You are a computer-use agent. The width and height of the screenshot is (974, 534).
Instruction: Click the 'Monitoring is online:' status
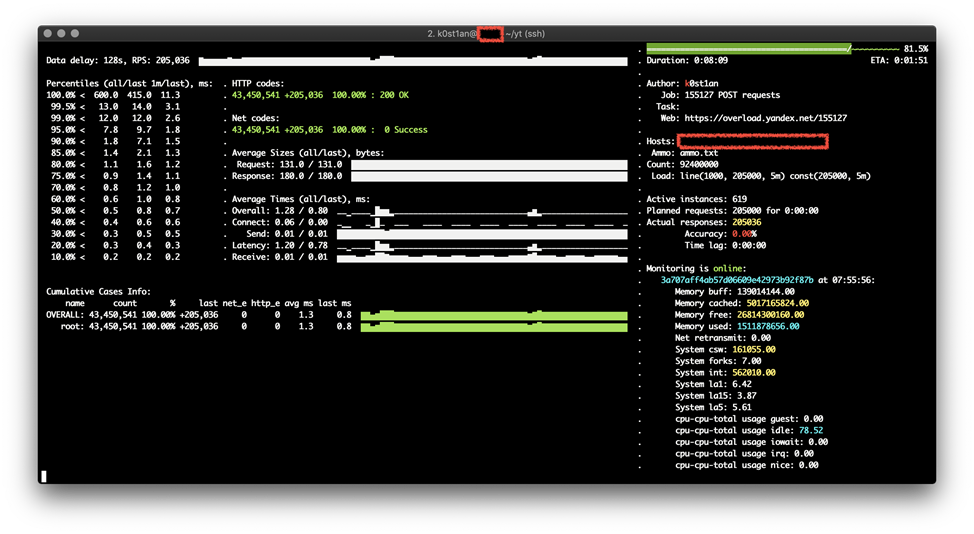pos(696,269)
